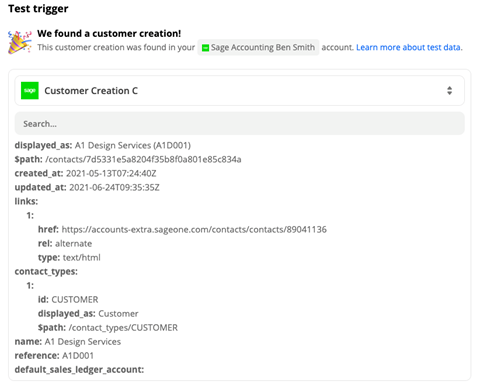Focus the Search field
480x385 pixels.
click(239, 124)
